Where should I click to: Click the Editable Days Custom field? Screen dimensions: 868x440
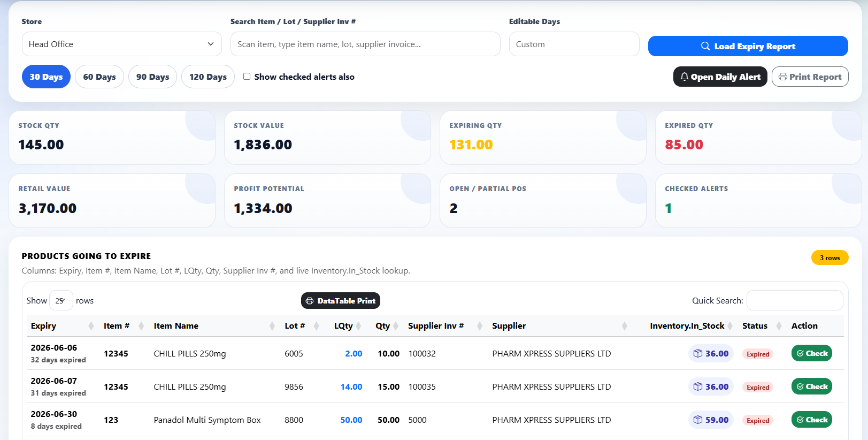[x=574, y=44]
